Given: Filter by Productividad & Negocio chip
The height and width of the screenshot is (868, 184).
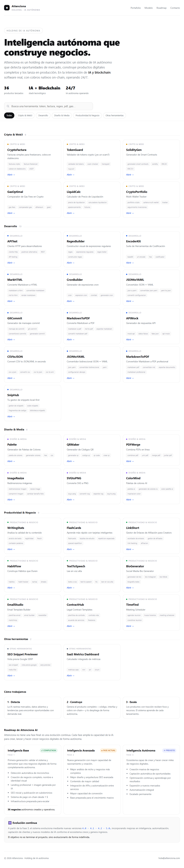Looking at the screenshot, I should [87, 115].
